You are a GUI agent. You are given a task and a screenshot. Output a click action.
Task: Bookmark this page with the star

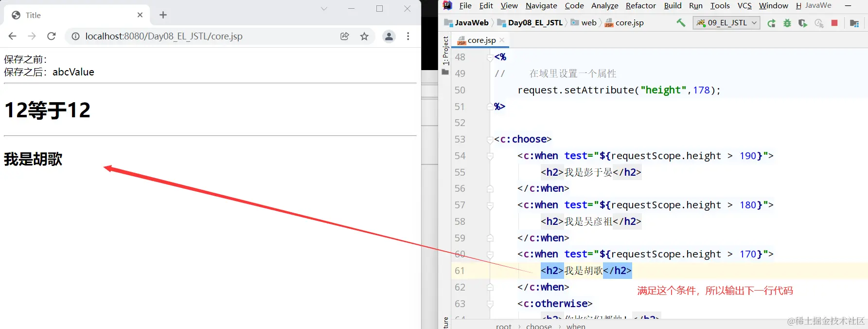pos(364,36)
